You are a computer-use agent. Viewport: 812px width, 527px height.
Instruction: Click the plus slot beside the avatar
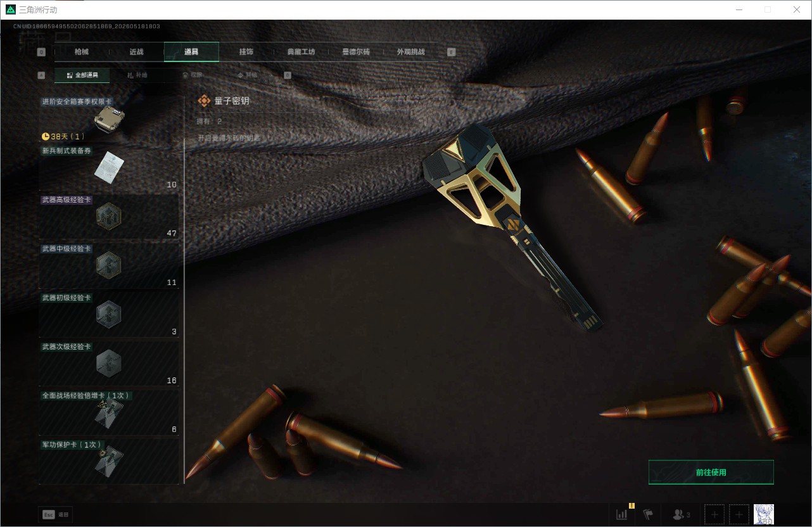739,514
